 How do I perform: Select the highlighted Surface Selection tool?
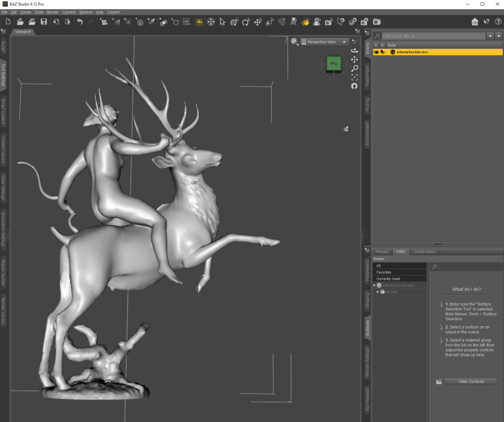(305, 22)
